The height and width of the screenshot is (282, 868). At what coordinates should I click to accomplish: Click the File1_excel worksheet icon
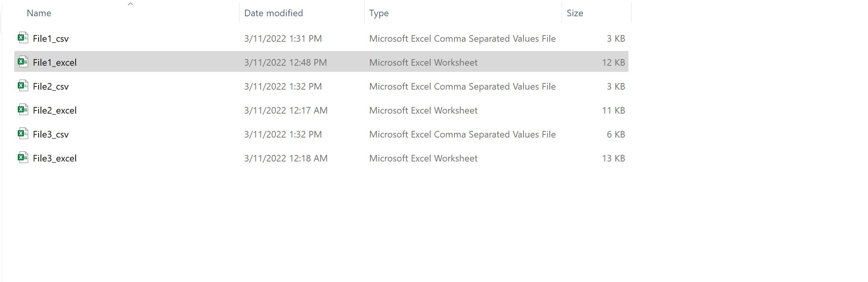[23, 62]
